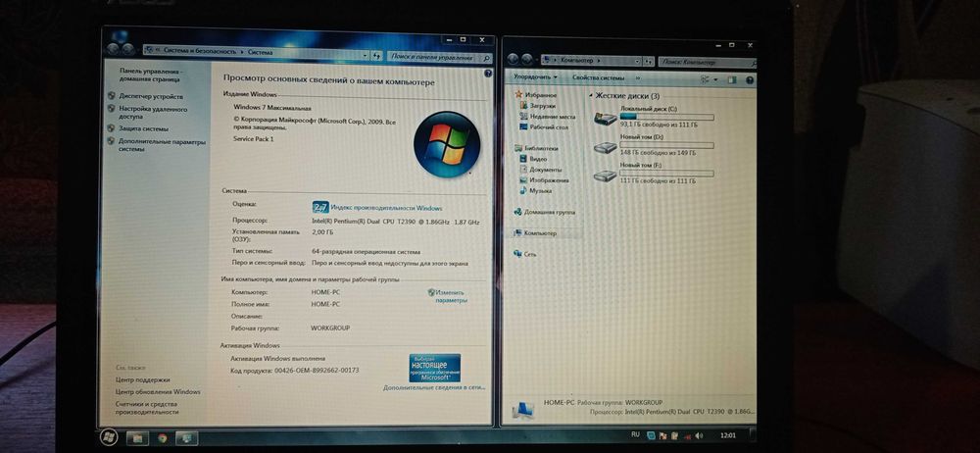Collapse the 'Жесткие диски (3)' group
Screen dimensions: 980x453
[591, 96]
